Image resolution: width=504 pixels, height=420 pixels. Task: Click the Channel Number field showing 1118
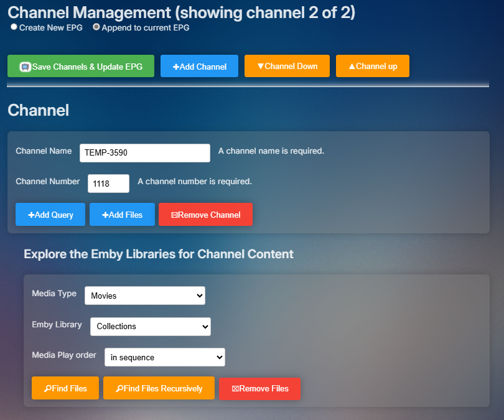109,184
